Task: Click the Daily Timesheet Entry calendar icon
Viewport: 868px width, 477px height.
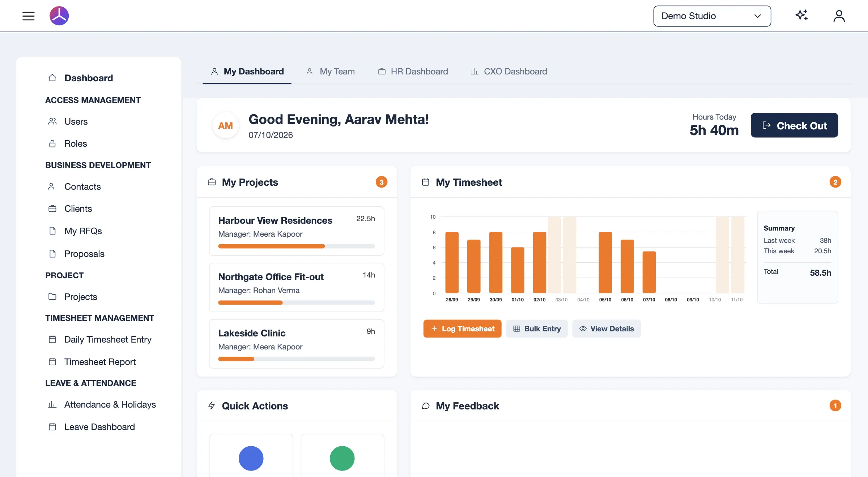Action: 52,339
